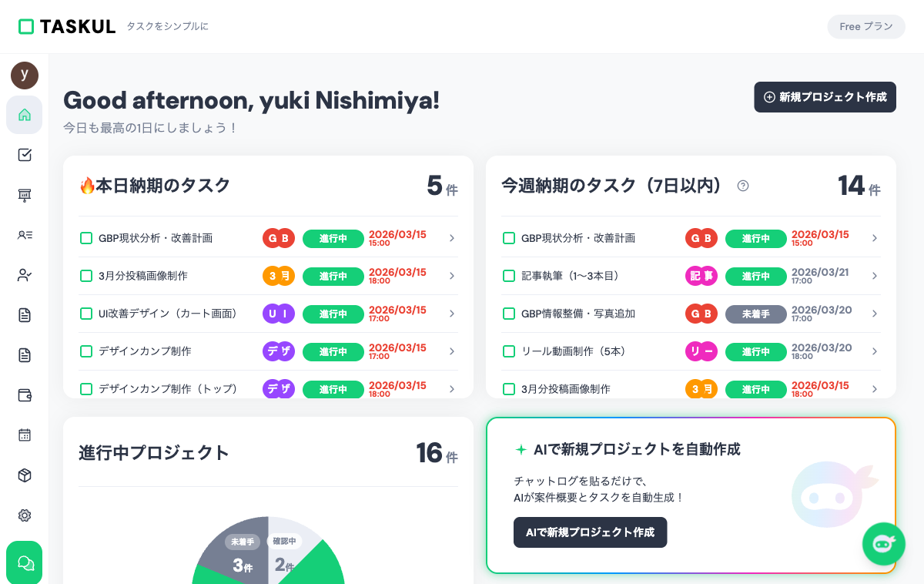The height and width of the screenshot is (584, 924).
Task: Click the presentation board sidebar icon
Action: 25,195
